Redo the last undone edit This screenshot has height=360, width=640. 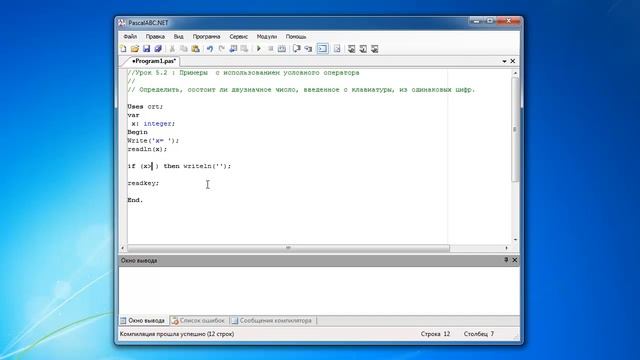coord(221,49)
